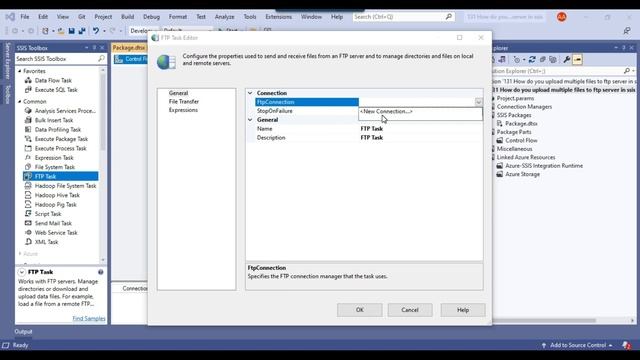Click the Description property value field
The image size is (640, 360).
[420, 138]
